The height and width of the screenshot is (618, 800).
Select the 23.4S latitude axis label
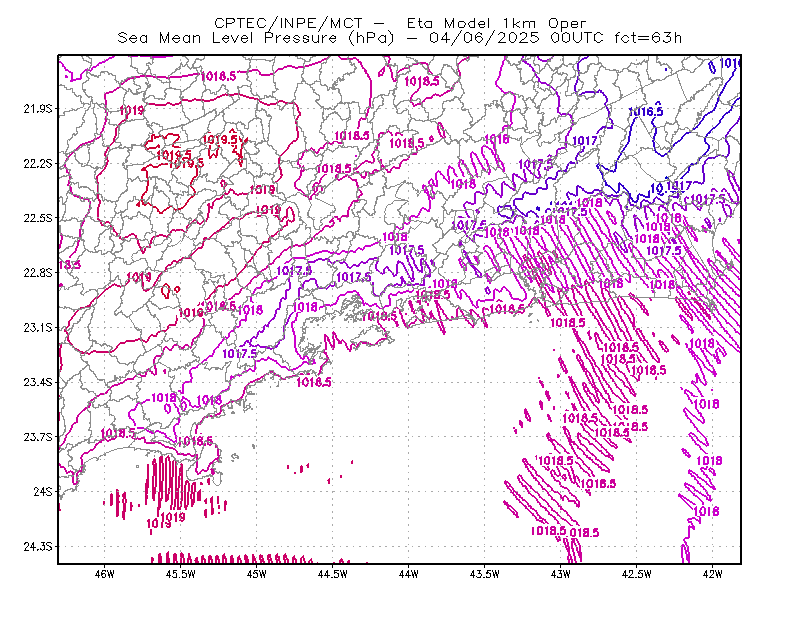click(38, 382)
